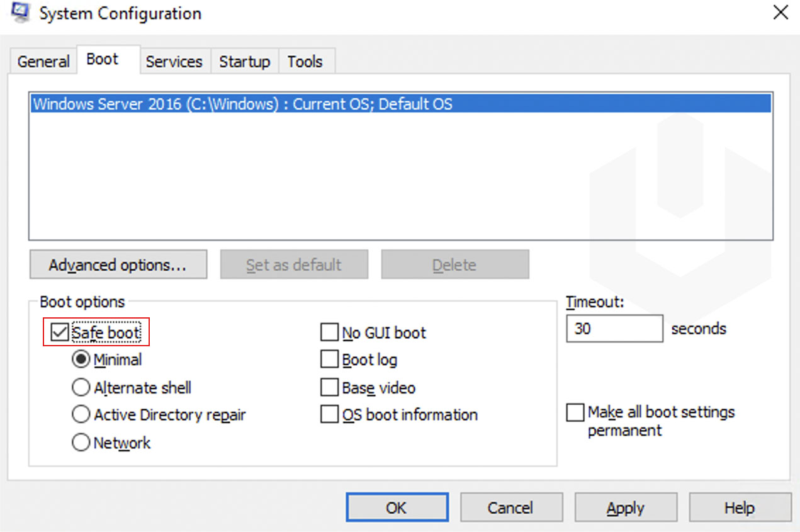Enable the Boot log option

329,359
